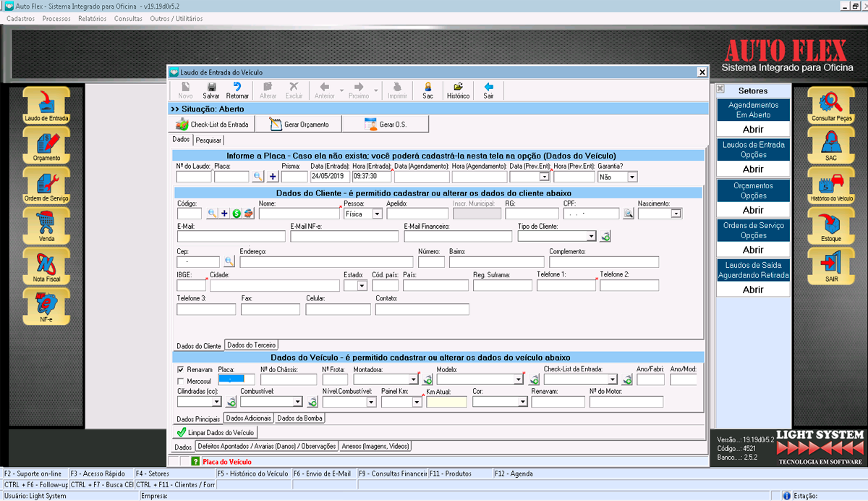
Task: Open the Laudo de Entrada sidebar icon
Action: (46, 106)
